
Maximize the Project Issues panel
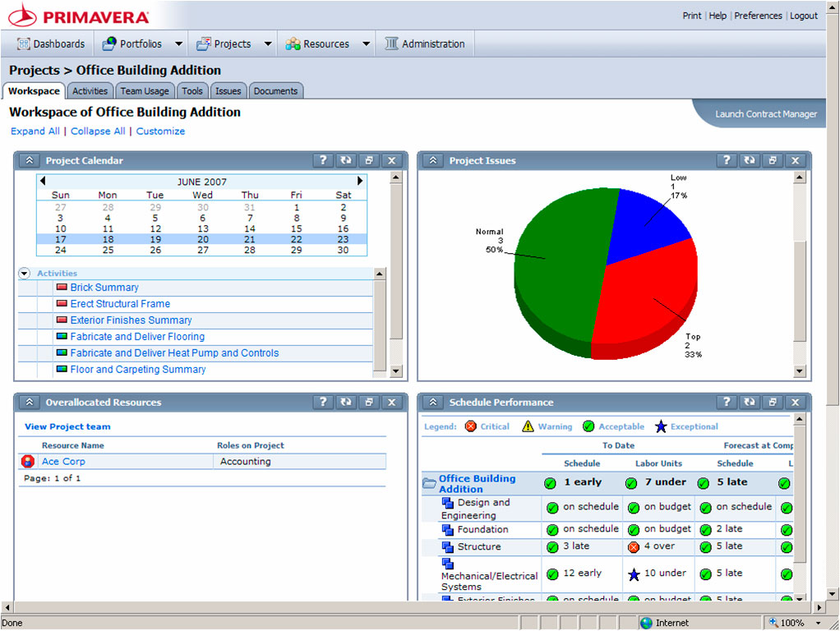point(773,160)
